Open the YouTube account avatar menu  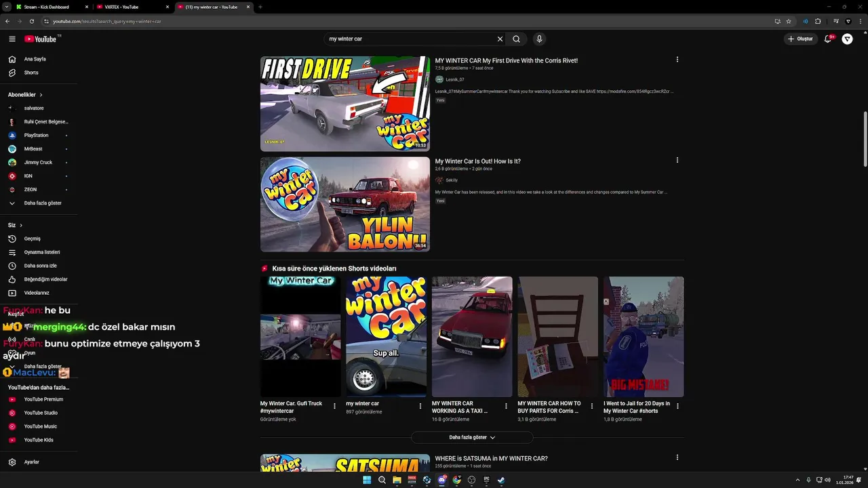848,39
